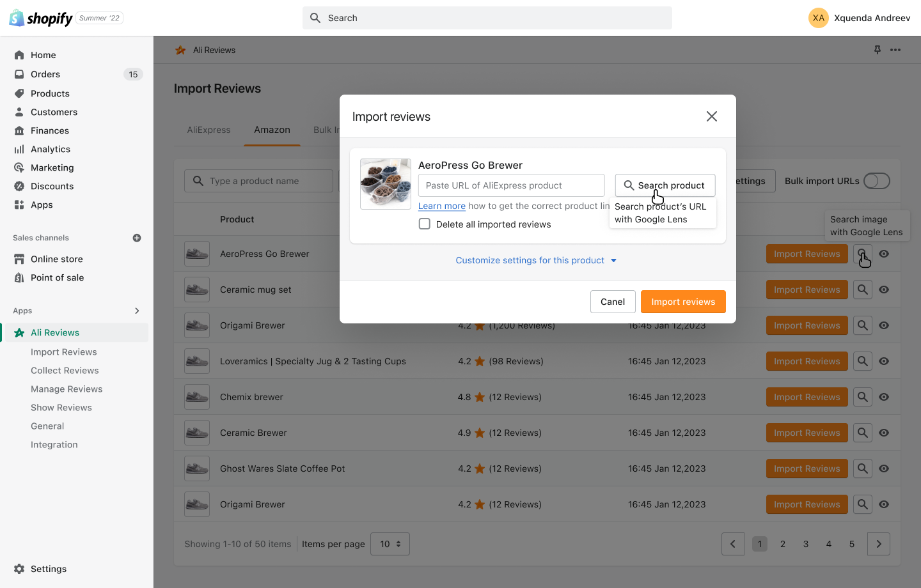Toggle visibility for Ghost Wares Slate Coffee Pot
Screen dimensions: 921x588
point(884,468)
